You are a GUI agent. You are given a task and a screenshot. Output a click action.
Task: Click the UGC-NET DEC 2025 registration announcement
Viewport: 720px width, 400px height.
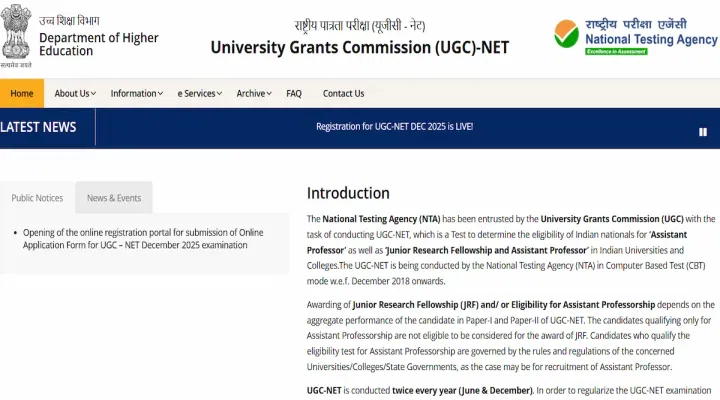click(394, 127)
